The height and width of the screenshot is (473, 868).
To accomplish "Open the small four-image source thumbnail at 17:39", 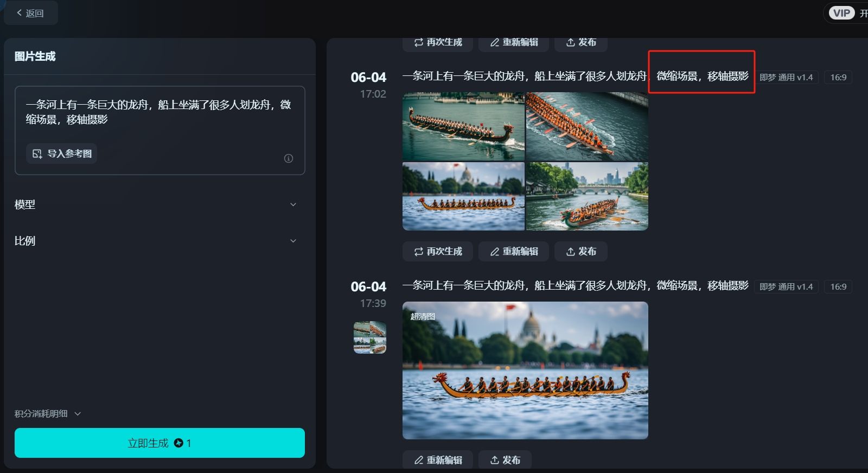I will pos(370,337).
